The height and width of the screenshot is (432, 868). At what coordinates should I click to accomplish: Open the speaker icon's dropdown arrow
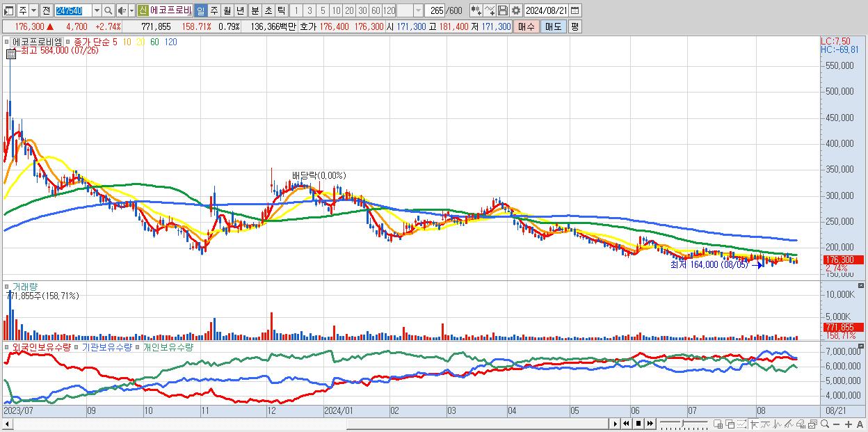tap(131, 10)
